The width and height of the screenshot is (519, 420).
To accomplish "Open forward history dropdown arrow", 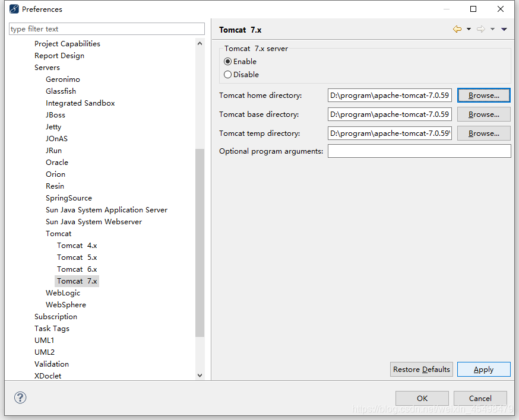I will coord(492,30).
